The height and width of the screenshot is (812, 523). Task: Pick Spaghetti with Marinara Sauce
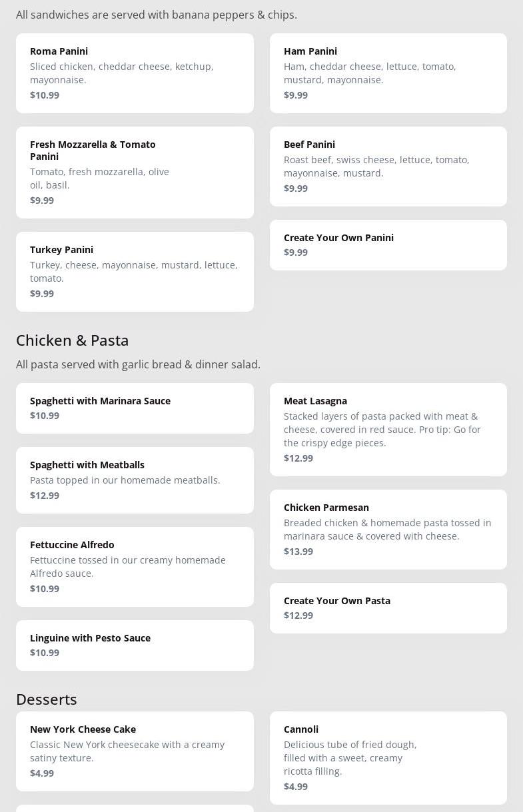click(x=135, y=408)
